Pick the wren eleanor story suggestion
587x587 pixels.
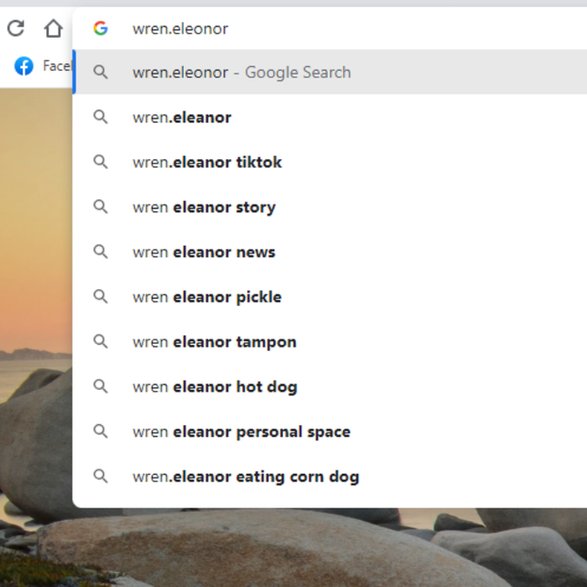tap(330, 207)
